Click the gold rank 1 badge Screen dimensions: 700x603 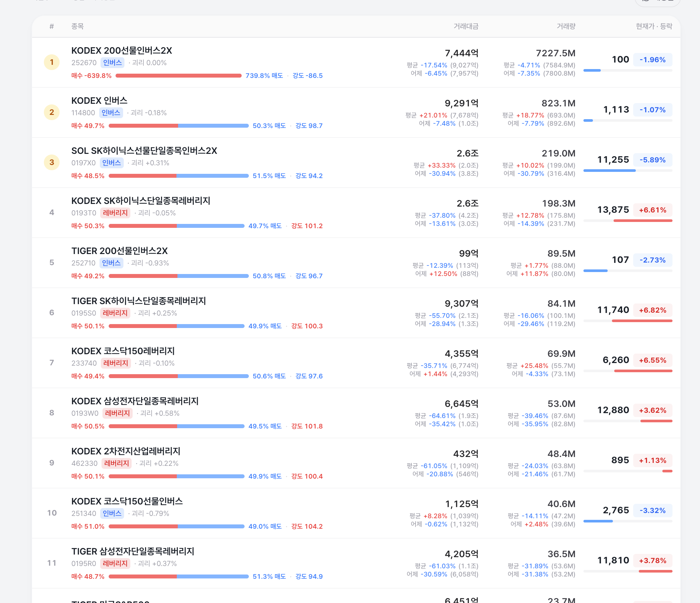pos(52,62)
